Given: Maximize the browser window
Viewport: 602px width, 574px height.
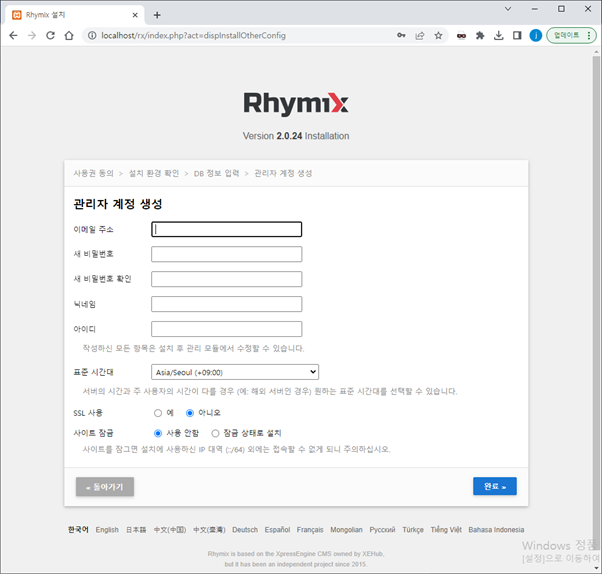Looking at the screenshot, I should 561,9.
